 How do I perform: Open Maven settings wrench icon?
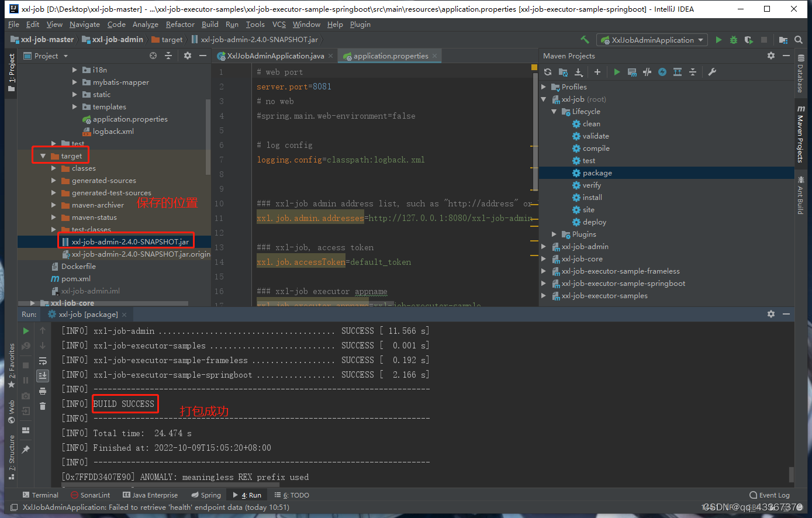tap(712, 72)
